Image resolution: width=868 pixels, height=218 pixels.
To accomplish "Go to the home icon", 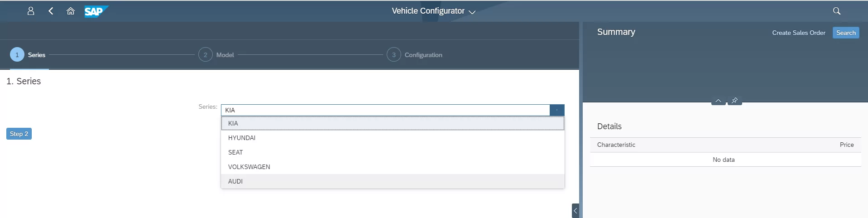I will [x=71, y=11].
